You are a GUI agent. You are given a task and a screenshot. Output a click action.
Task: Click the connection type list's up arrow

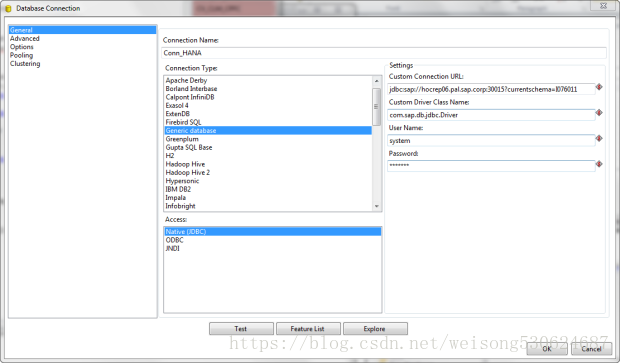click(x=376, y=81)
